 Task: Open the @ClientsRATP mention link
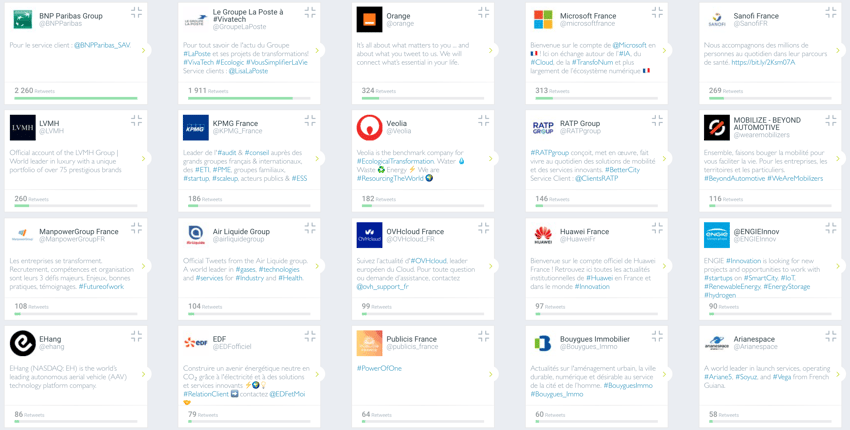[596, 178]
